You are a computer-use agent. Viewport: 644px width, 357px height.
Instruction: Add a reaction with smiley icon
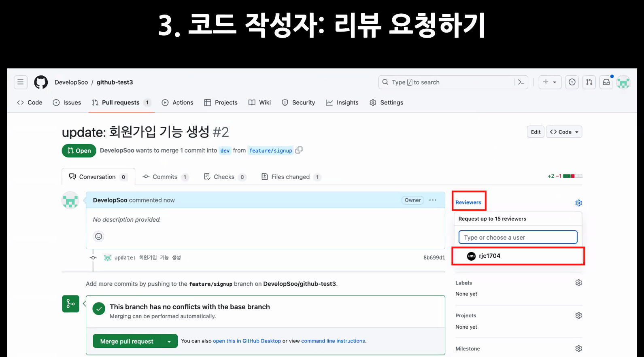(98, 236)
